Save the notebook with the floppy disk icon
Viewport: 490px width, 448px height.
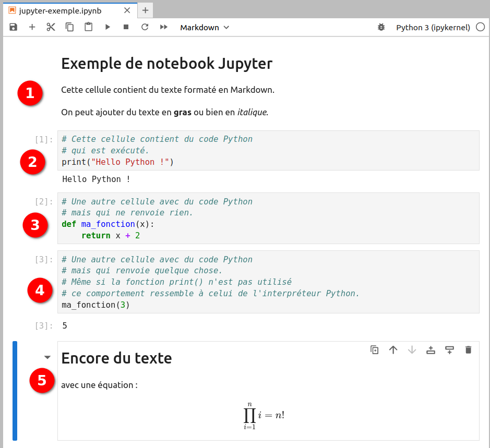14,27
